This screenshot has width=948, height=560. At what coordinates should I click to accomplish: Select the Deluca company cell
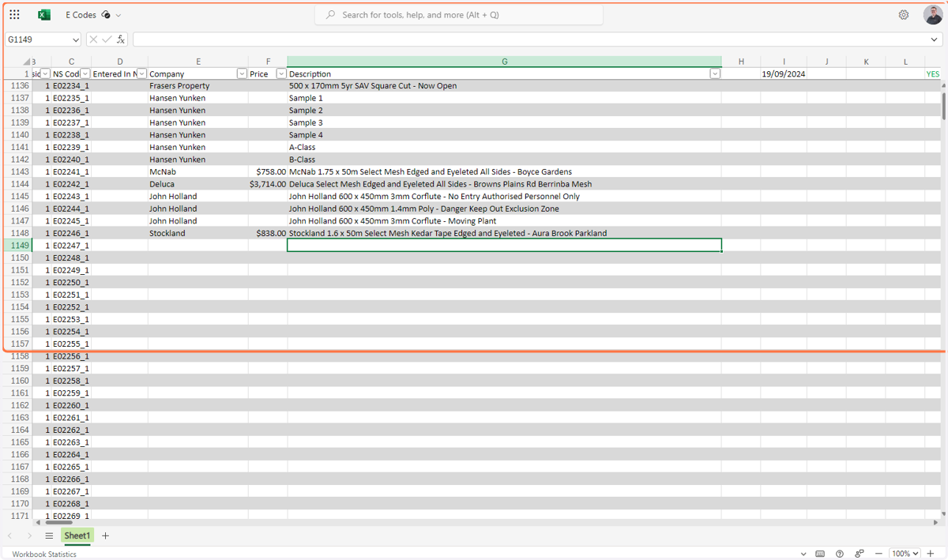[x=198, y=184]
